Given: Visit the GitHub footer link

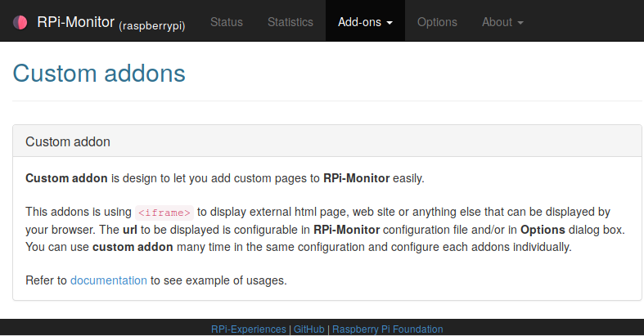Looking at the screenshot, I should (308, 329).
